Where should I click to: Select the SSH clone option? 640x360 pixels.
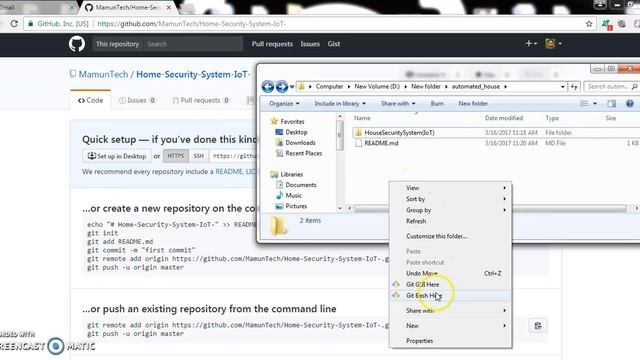(x=199, y=156)
